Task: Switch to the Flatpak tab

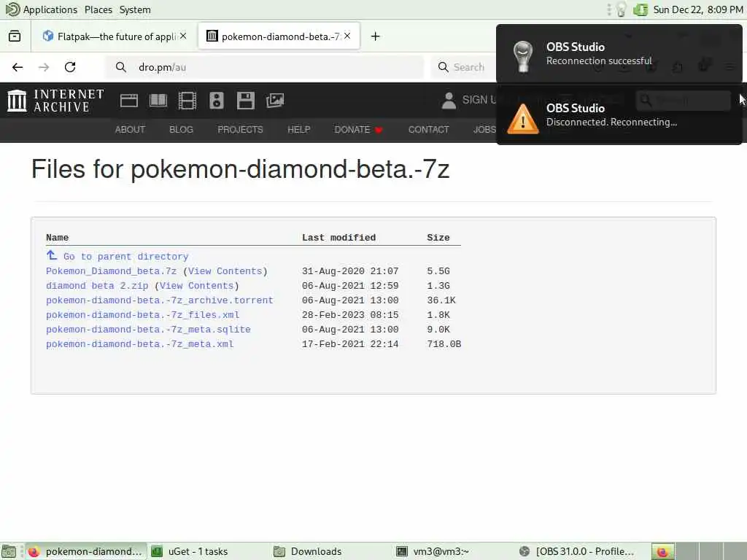Action: click(115, 36)
